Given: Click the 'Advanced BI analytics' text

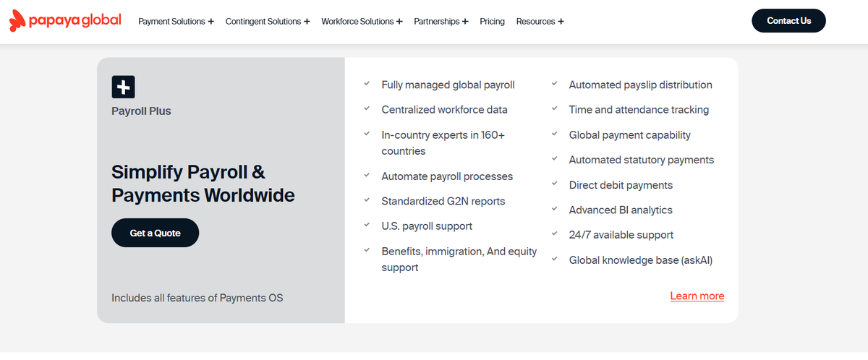Looking at the screenshot, I should 621,210.
